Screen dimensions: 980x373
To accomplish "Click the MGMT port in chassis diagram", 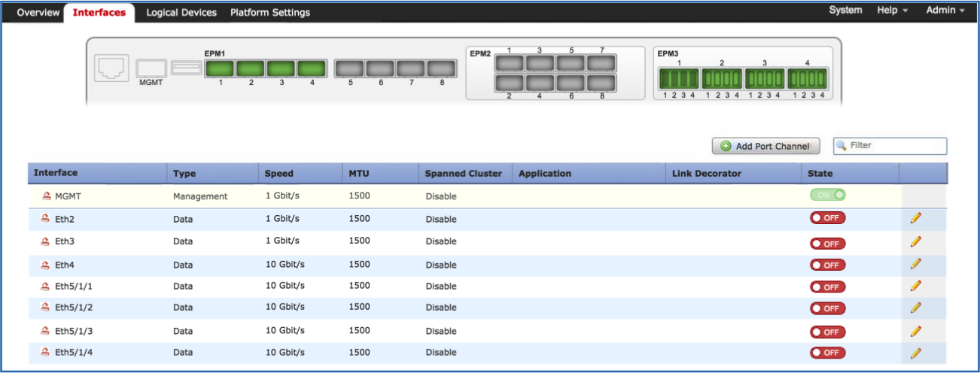I will pyautogui.click(x=151, y=67).
